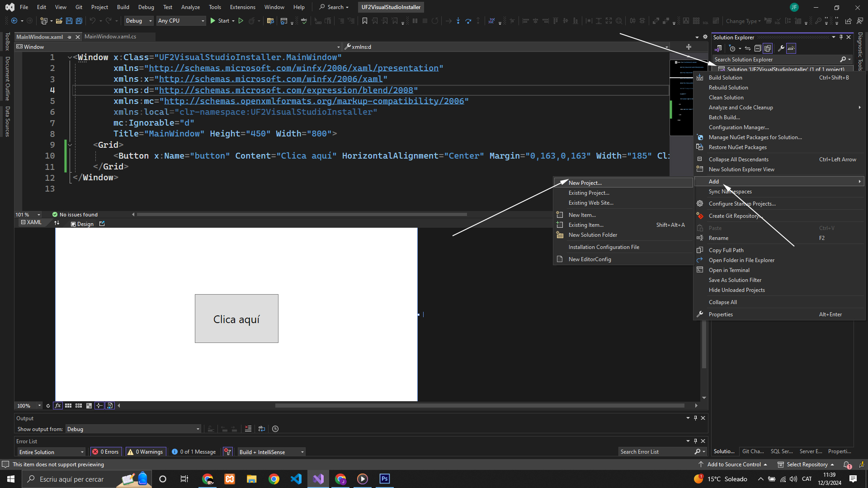Viewport: 868px width, 488px height.
Task: Select New Project... in Add submenu
Action: tap(585, 183)
